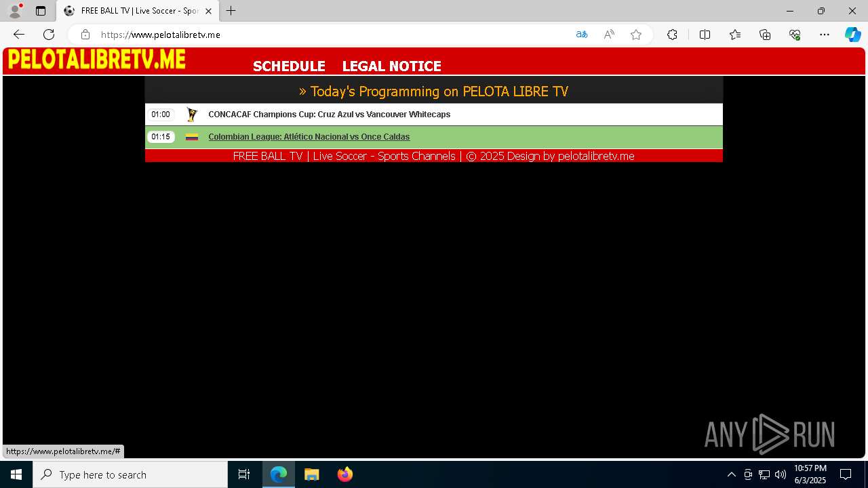Open the translate page icon
Image resolution: width=868 pixels, height=488 pixels.
tap(582, 35)
